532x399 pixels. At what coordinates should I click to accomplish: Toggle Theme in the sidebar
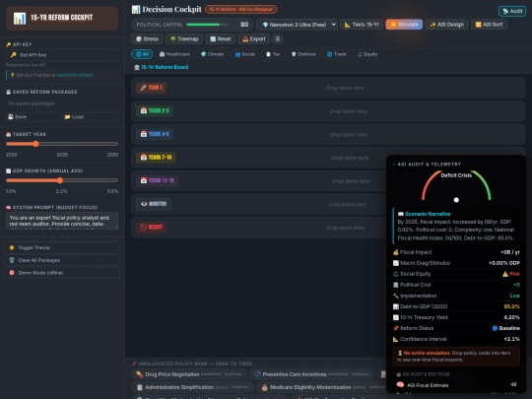[62, 247]
